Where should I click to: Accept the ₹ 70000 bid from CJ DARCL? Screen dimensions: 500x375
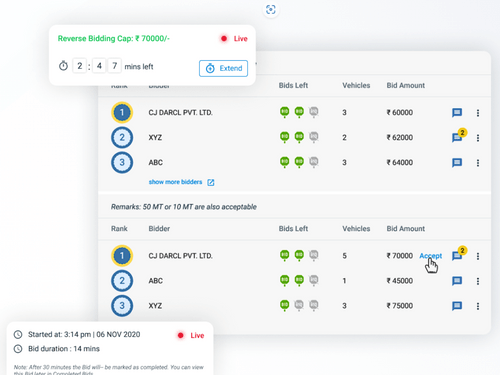click(x=431, y=256)
